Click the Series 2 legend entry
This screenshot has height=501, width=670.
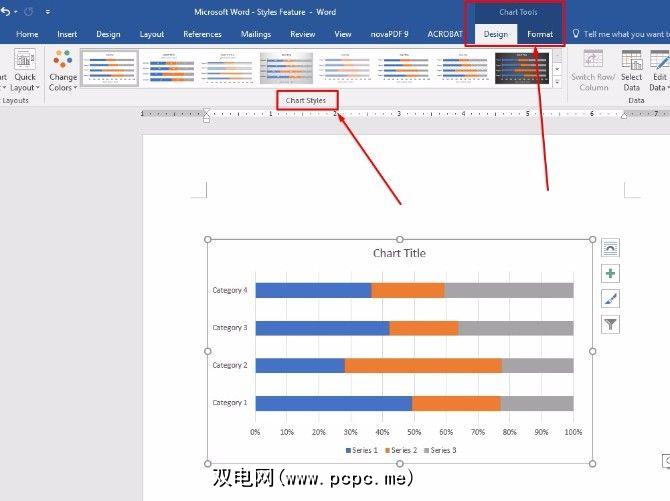click(x=401, y=450)
